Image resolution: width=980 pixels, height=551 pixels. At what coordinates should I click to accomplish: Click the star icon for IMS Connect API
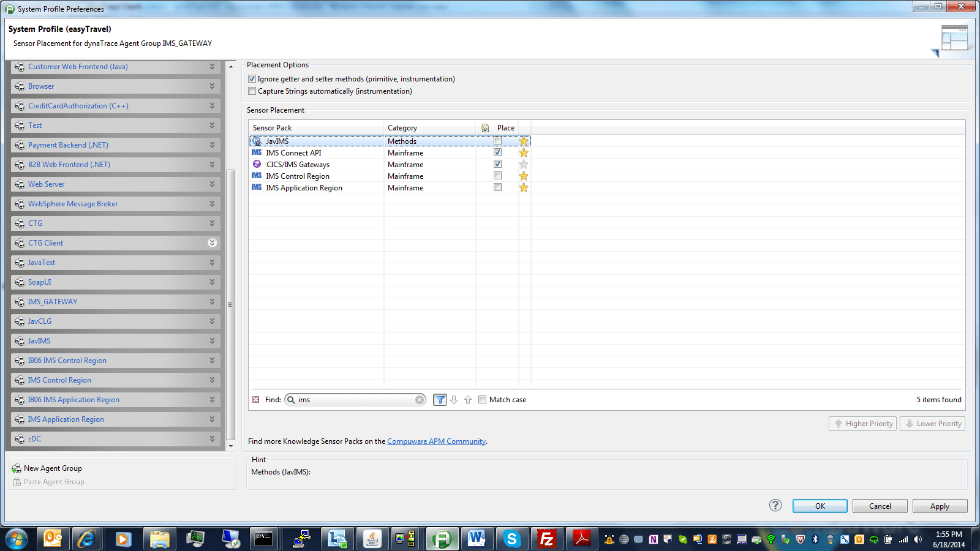[524, 153]
